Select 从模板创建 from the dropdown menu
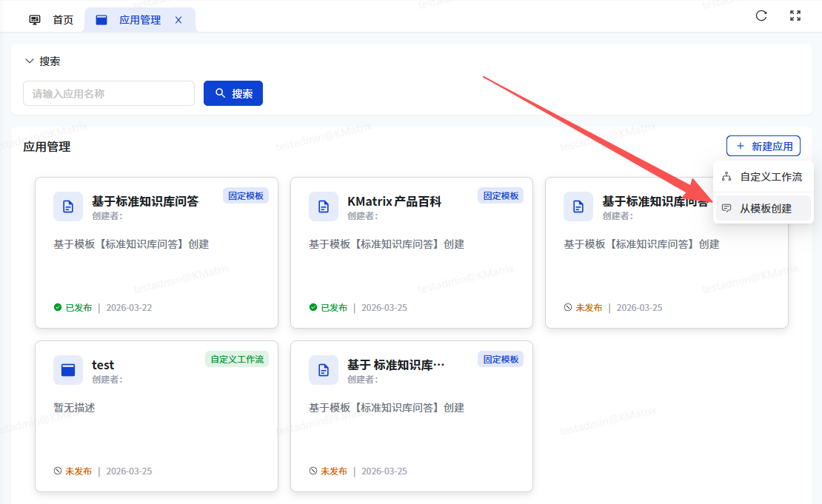The width and height of the screenshot is (822, 504). coord(765,209)
